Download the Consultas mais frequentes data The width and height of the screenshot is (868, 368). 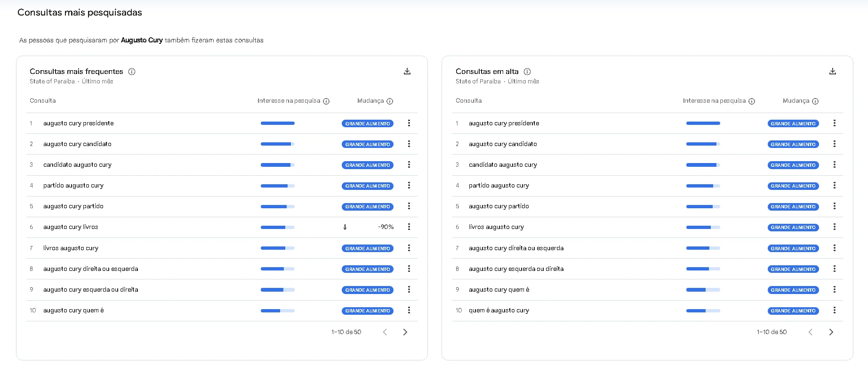[x=407, y=71]
